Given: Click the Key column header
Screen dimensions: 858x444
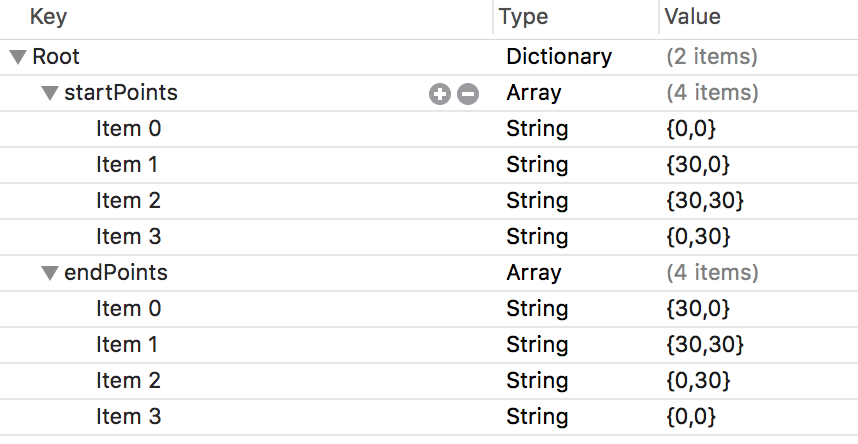Looking at the screenshot, I should tap(49, 17).
